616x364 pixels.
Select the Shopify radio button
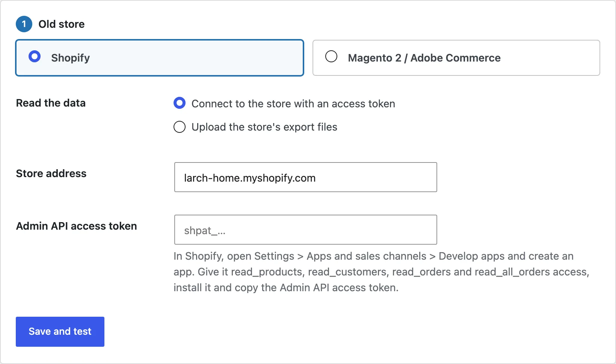pos(35,57)
